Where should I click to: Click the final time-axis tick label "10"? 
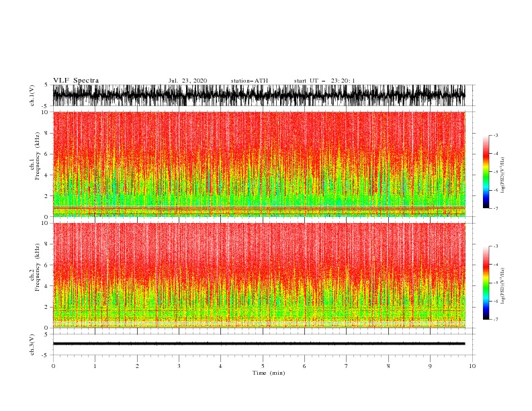[x=472, y=366]
